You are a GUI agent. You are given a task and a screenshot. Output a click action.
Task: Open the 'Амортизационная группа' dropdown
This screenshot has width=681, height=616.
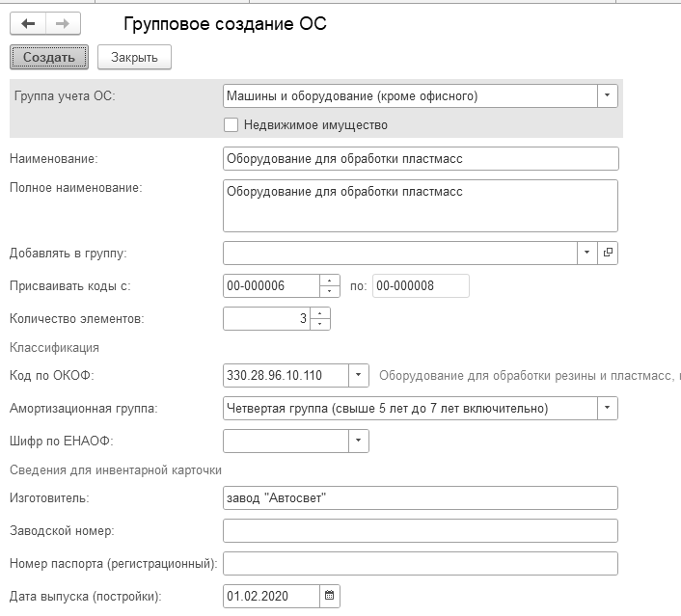pos(608,408)
